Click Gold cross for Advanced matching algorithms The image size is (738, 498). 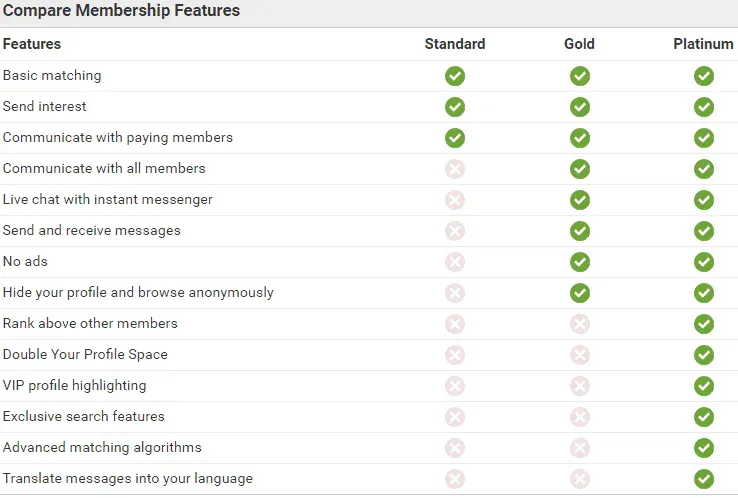click(x=580, y=448)
